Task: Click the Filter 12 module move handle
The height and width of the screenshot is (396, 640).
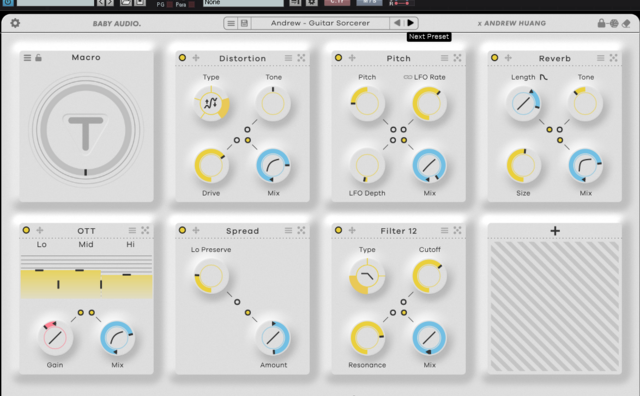Action: 352,230
